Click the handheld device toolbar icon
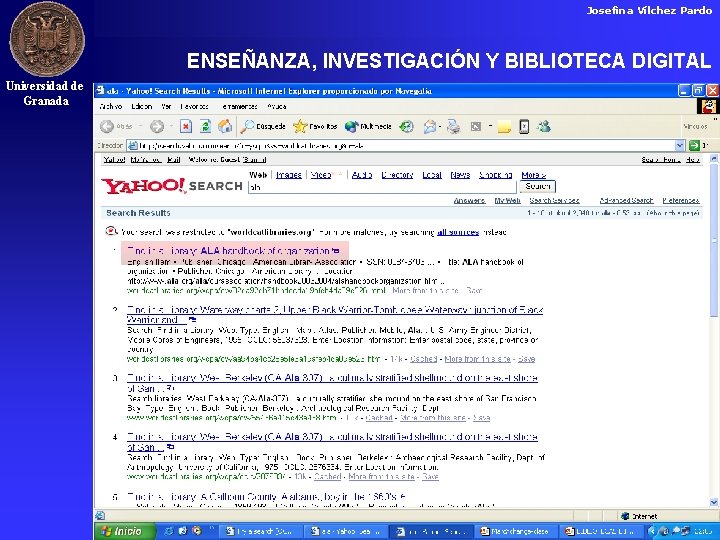The height and width of the screenshot is (540, 720). (x=524, y=126)
